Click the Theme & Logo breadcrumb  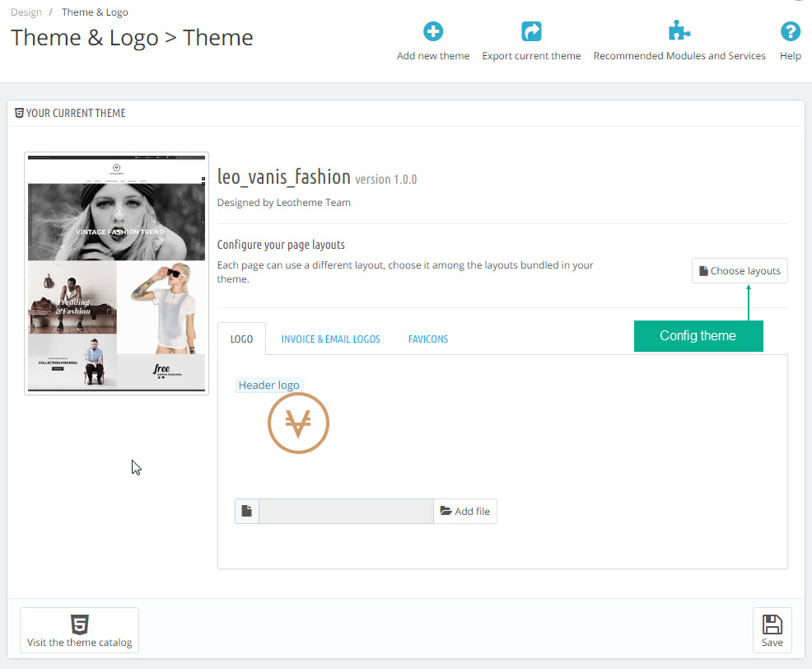coord(95,12)
